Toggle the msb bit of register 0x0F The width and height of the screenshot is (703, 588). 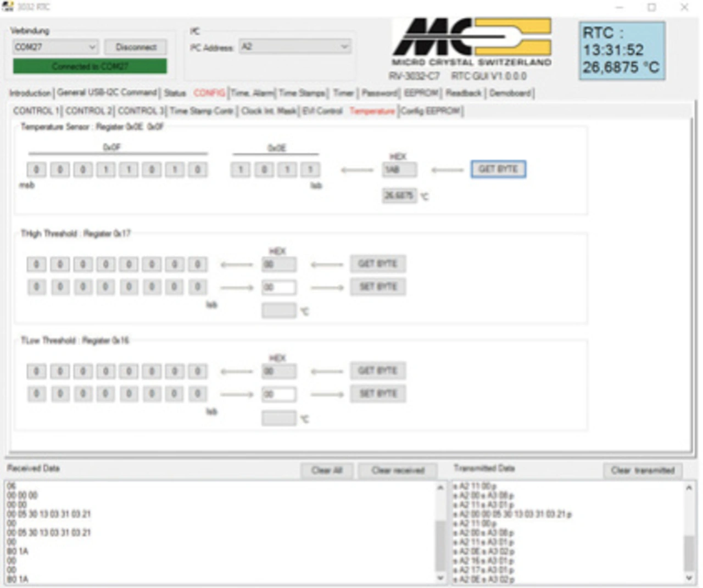(x=36, y=170)
